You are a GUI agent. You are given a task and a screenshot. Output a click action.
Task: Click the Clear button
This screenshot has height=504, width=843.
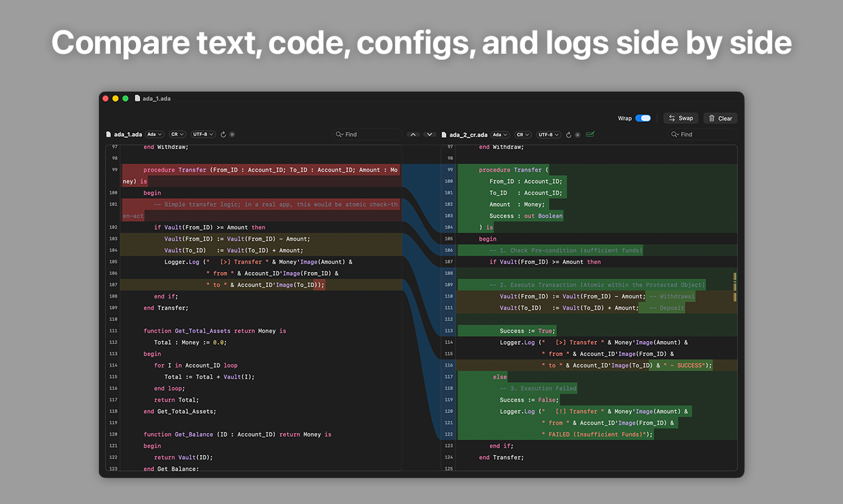(x=720, y=118)
